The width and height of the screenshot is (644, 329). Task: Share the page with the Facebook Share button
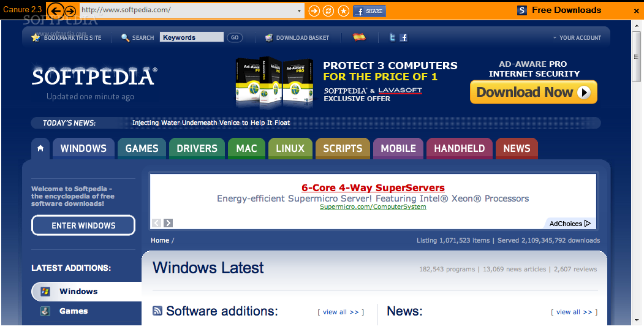pos(369,11)
